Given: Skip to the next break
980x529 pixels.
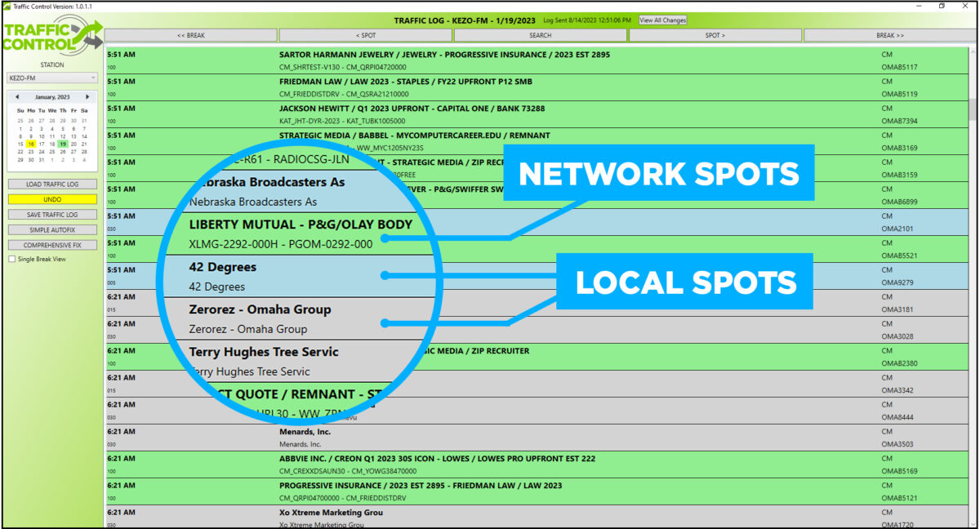Looking at the screenshot, I should [x=889, y=35].
